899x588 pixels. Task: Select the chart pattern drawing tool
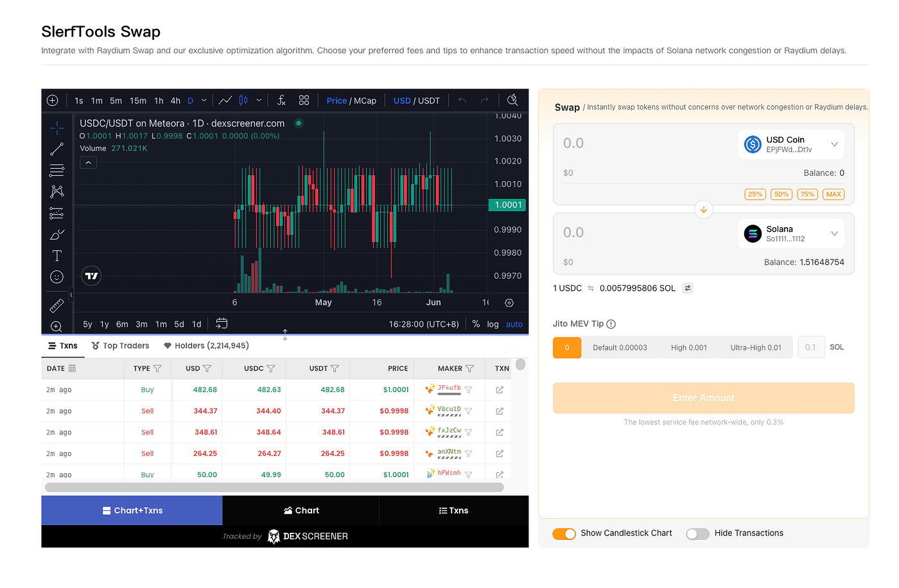(x=57, y=191)
